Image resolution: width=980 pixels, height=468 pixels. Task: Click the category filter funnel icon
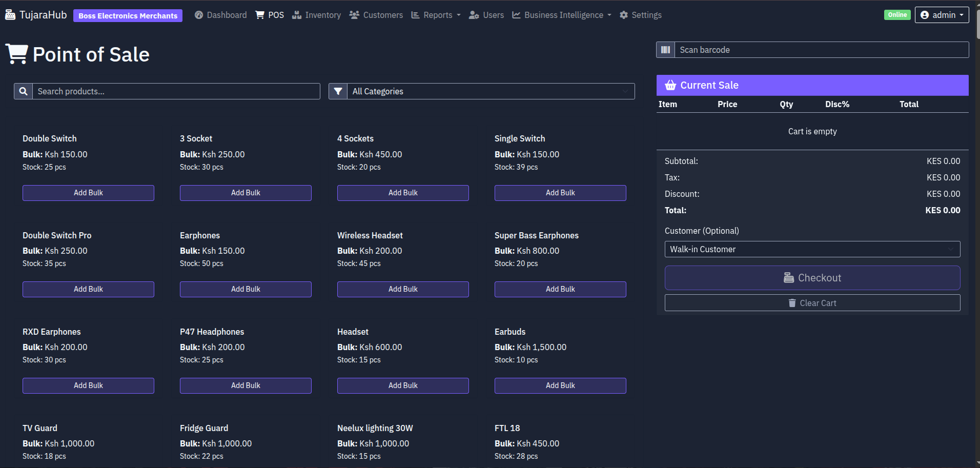[x=338, y=91]
